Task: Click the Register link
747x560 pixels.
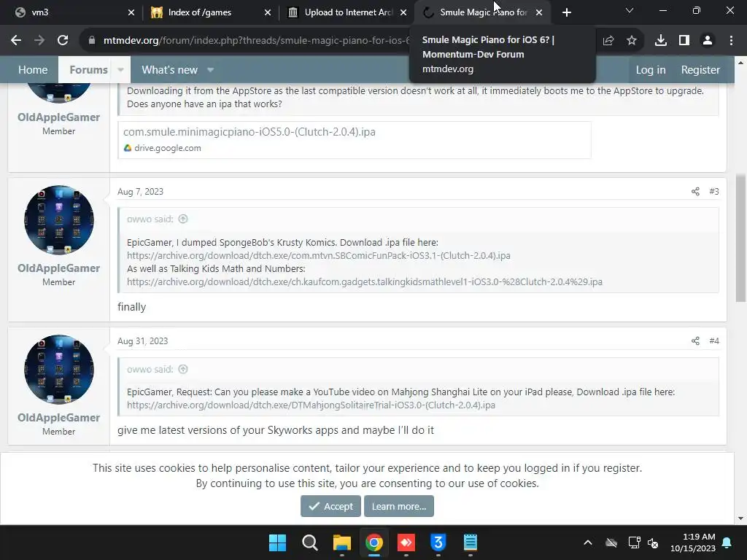Action: [x=700, y=70]
